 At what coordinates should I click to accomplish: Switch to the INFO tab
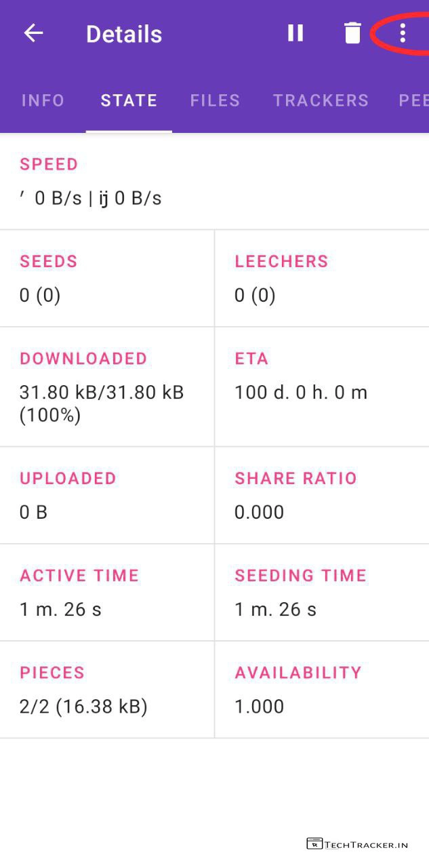pyautogui.click(x=43, y=100)
